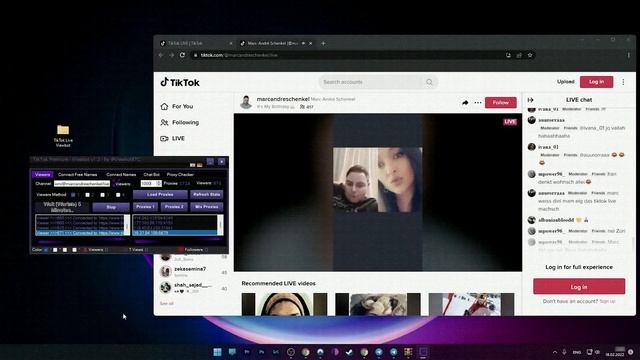Click the Proxies 1 button

pos(145,207)
